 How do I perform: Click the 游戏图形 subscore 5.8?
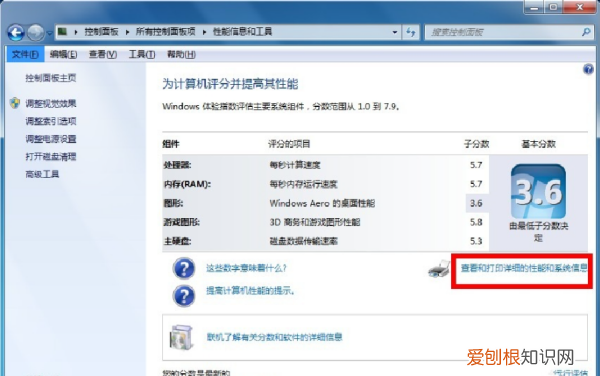476,222
